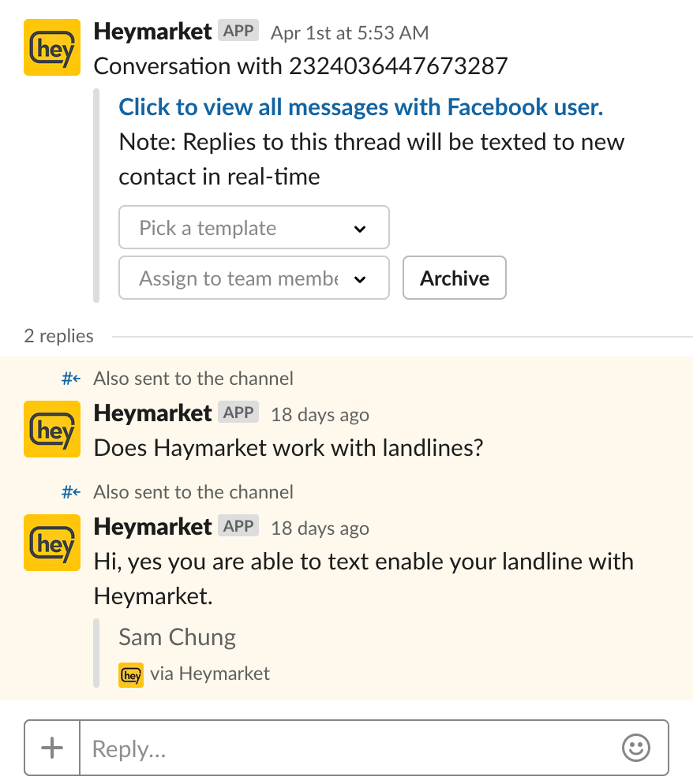This screenshot has width=693, height=784.
Task: Open the emoji picker in reply box
Action: point(636,747)
